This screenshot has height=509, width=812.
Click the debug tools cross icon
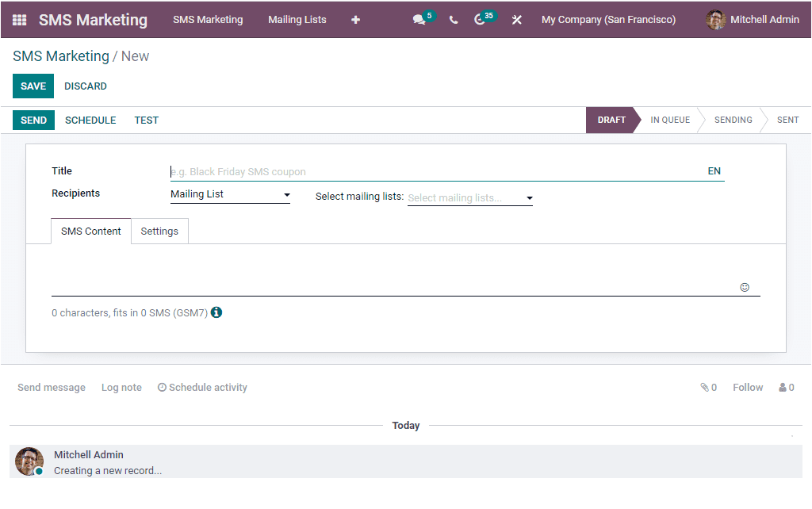point(516,20)
